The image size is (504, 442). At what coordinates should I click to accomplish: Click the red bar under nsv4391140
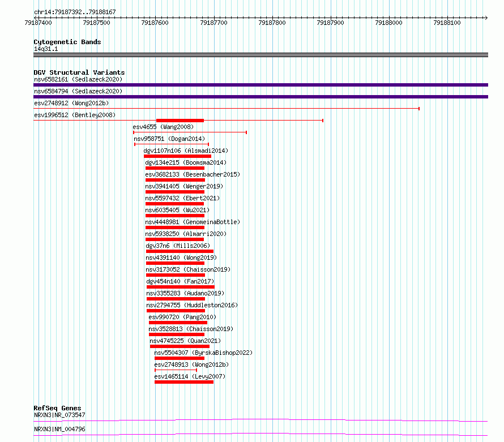[x=175, y=263]
